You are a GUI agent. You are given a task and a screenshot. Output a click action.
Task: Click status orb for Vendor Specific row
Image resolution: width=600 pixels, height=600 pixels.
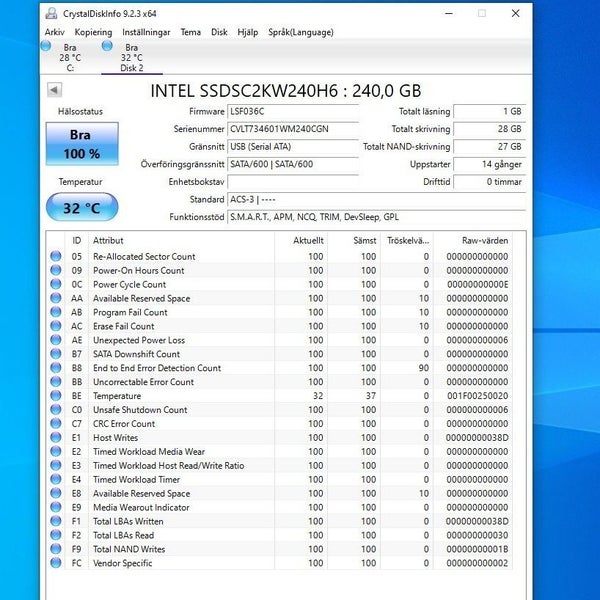point(56,563)
